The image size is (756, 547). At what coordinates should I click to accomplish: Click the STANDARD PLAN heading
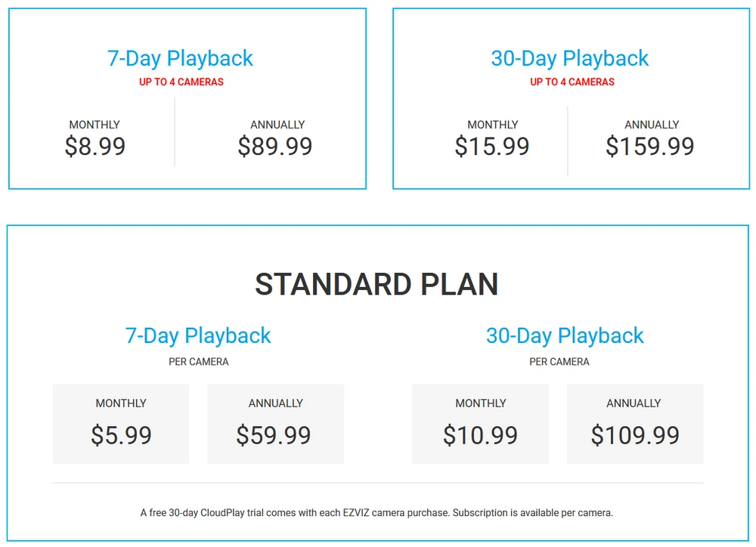376,285
